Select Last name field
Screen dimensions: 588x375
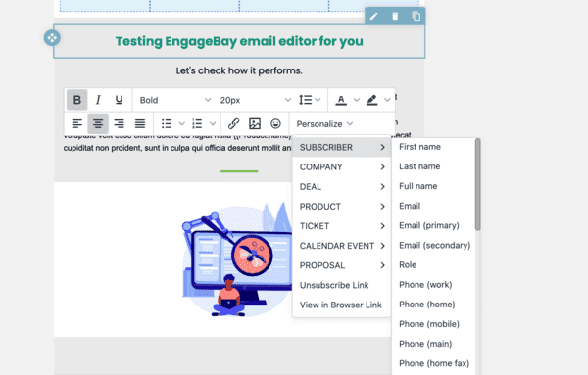pos(433,166)
